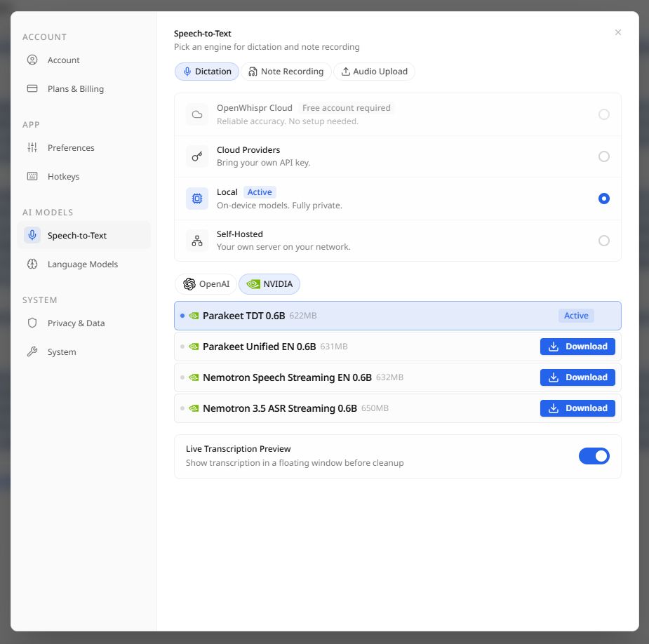This screenshot has width=649, height=644.
Task: Toggle Live Transcription Preview switch
Action: coord(594,456)
